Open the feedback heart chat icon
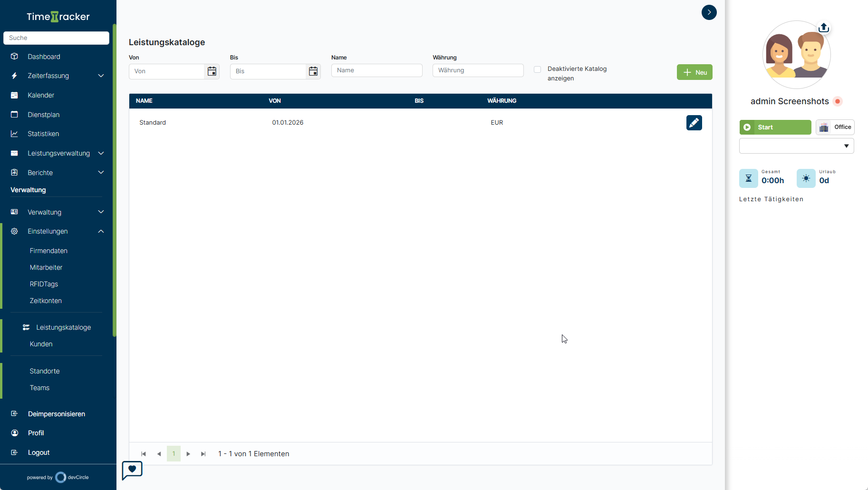Screen dimensions: 868x490 tap(132, 470)
